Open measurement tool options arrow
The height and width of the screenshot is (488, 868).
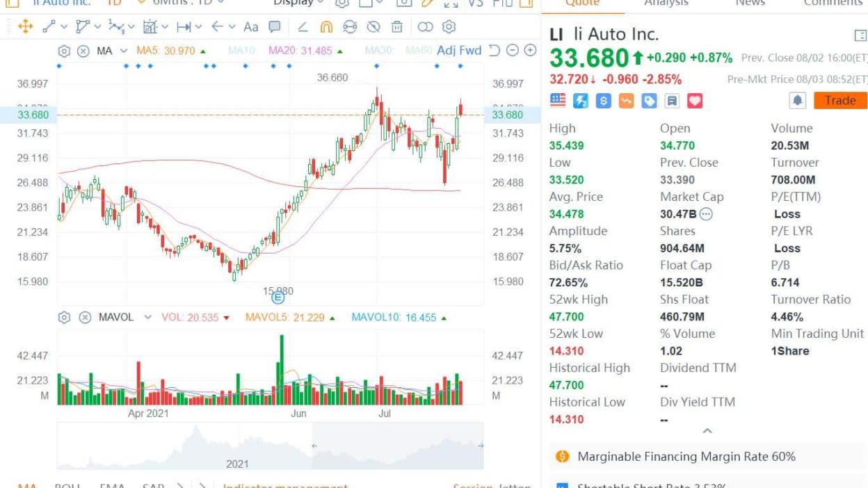coord(165,27)
